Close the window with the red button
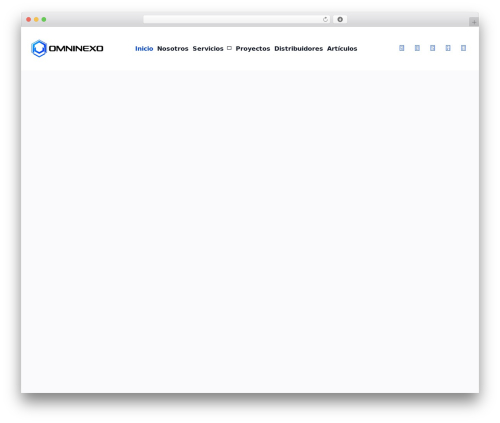Viewport: 500px width, 423px height. [x=29, y=19]
